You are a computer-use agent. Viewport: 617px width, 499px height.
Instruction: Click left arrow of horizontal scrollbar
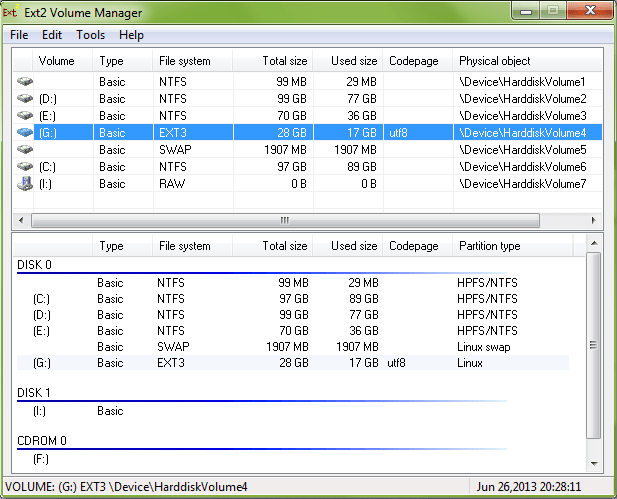point(21,220)
